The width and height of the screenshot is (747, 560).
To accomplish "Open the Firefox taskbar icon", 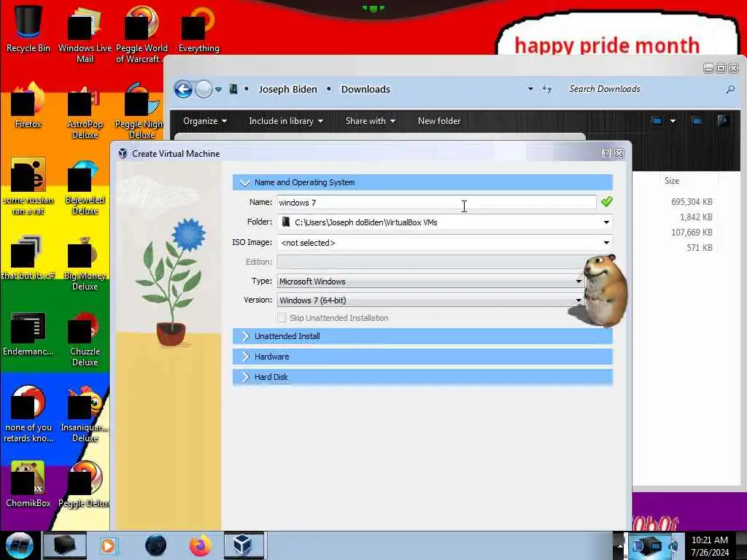I will click(x=201, y=545).
